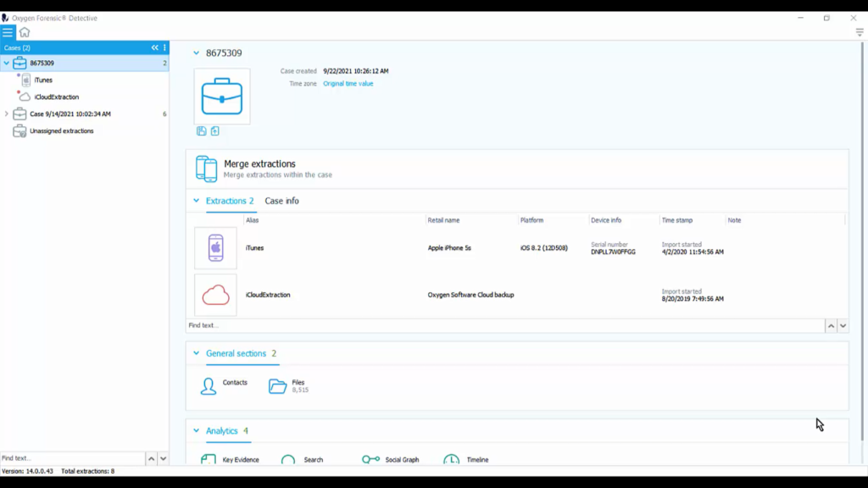Screen dimensions: 868x488
Task: Click the filter icon at top right
Action: click(860, 32)
